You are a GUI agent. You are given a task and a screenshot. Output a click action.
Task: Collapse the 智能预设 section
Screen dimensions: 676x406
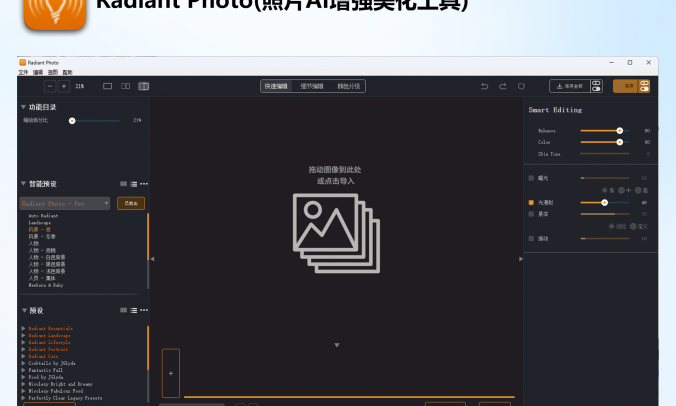coord(23,184)
